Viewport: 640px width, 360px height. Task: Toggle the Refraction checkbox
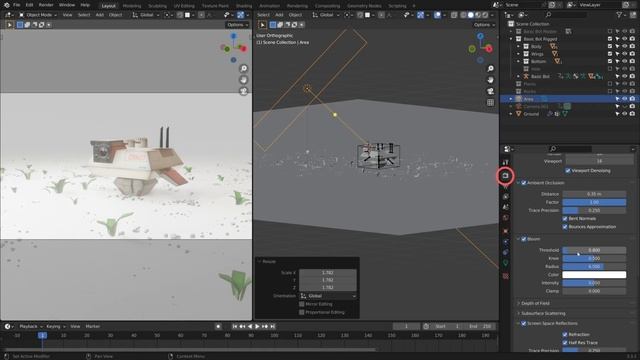click(565, 334)
